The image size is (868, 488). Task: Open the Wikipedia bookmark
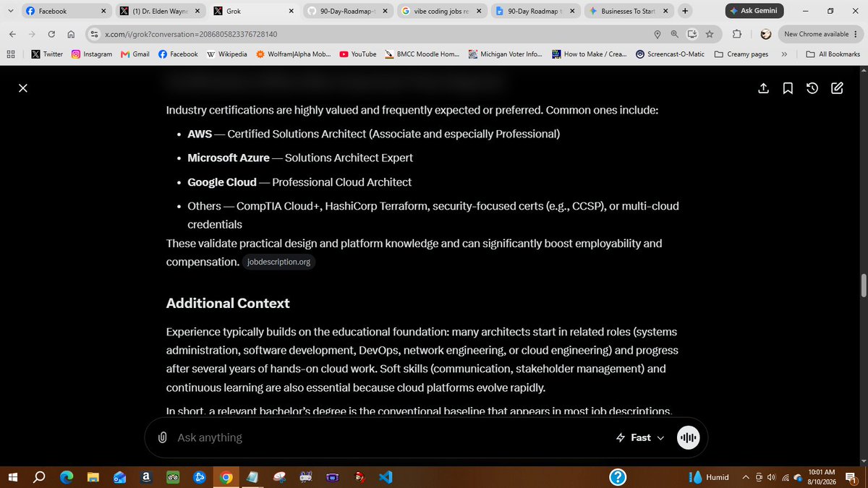coord(227,54)
